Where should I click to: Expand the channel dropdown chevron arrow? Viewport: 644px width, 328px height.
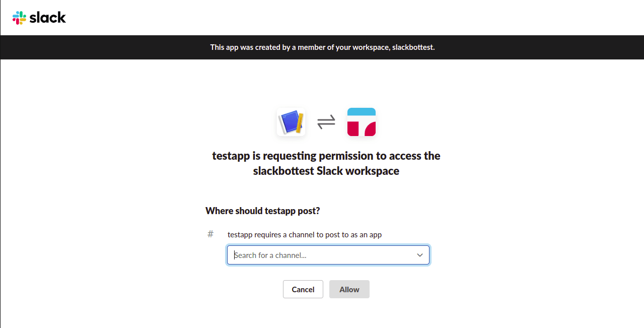420,255
